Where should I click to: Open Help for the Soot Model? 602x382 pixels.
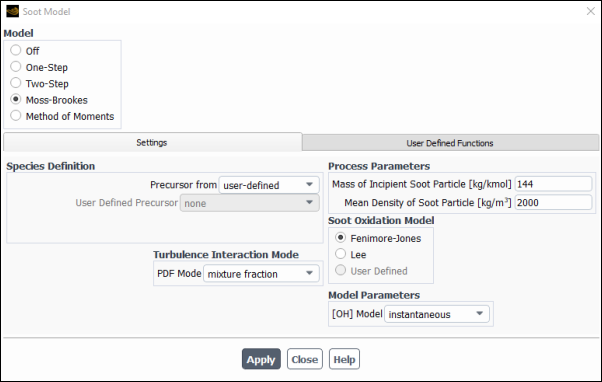344,359
